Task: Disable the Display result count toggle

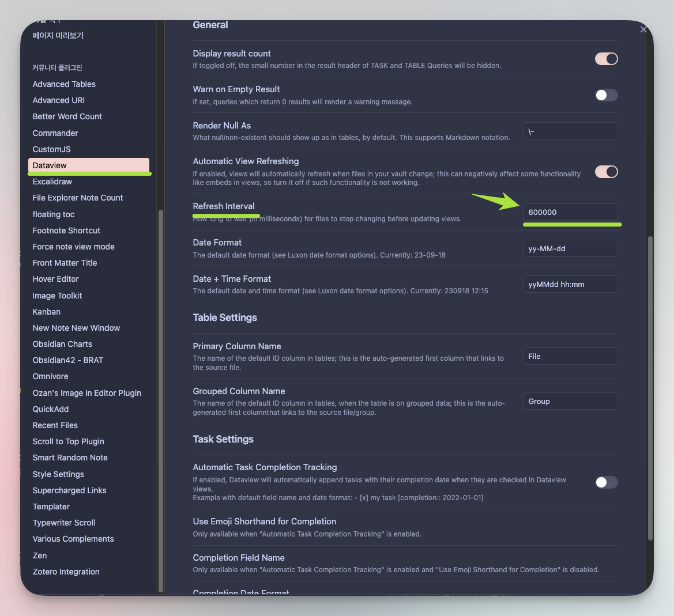Action: pos(606,58)
